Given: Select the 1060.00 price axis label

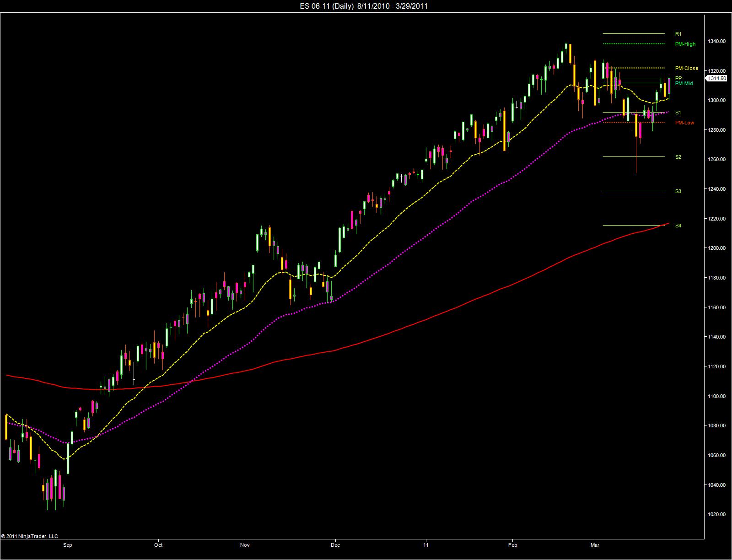Looking at the screenshot, I should [x=717, y=455].
